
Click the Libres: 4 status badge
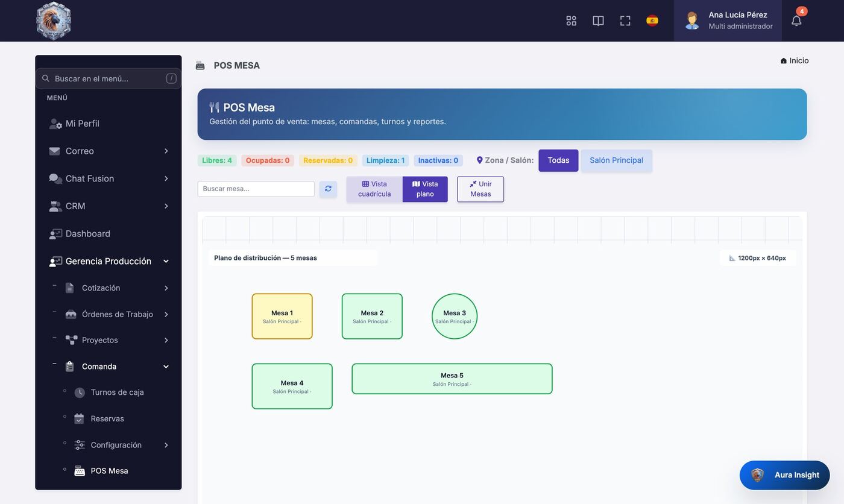(x=217, y=160)
